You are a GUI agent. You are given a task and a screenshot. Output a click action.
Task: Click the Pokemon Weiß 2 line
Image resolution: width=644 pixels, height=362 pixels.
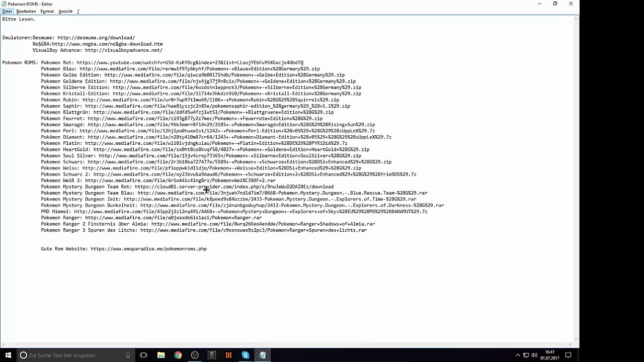[x=158, y=180]
